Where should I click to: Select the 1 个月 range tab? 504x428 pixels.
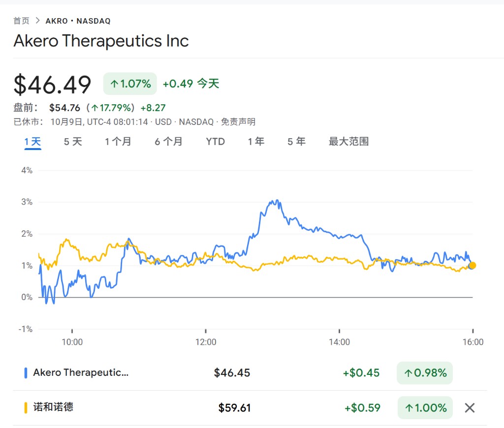(118, 142)
